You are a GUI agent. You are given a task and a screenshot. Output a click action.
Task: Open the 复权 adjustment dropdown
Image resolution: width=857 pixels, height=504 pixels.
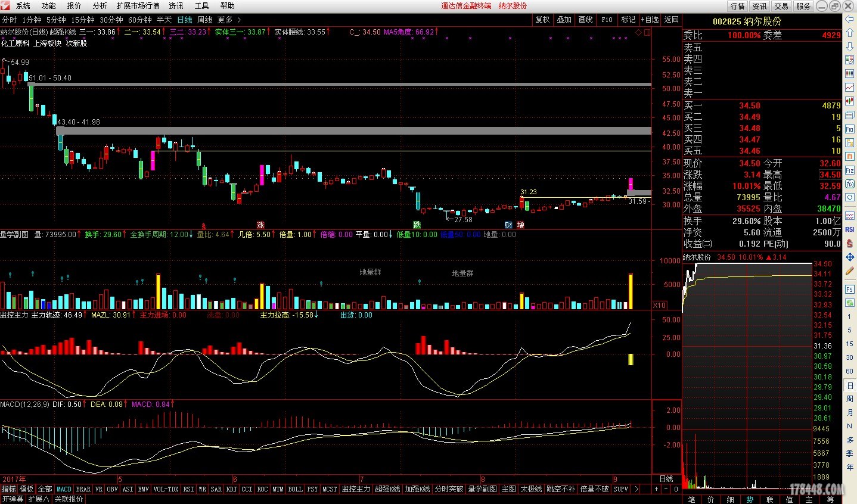click(x=542, y=20)
